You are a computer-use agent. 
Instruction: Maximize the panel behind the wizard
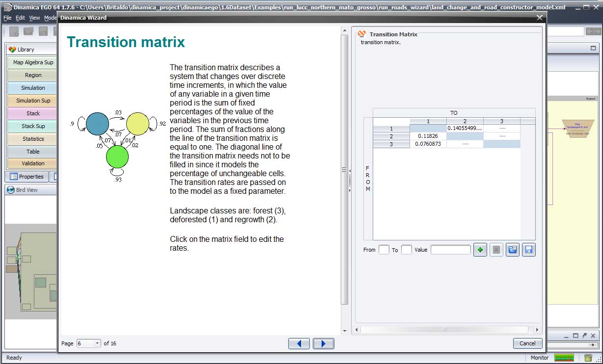pyautogui.click(x=593, y=49)
